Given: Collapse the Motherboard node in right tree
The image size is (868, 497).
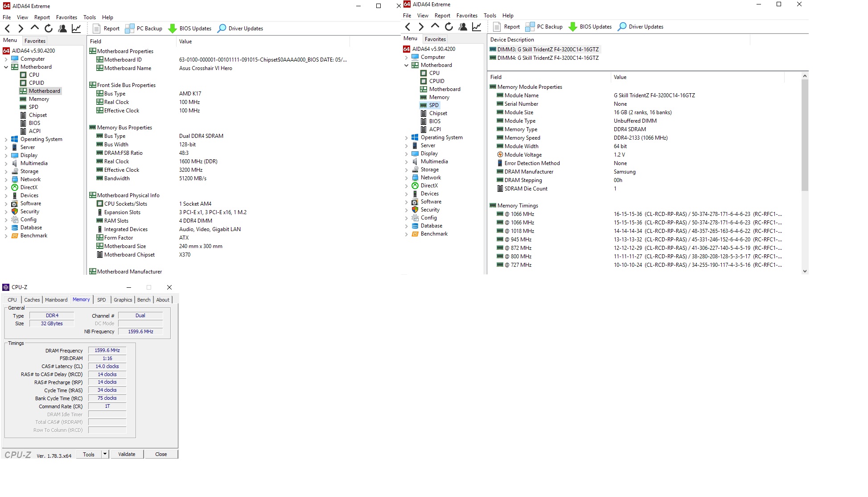Looking at the screenshot, I should [406, 65].
